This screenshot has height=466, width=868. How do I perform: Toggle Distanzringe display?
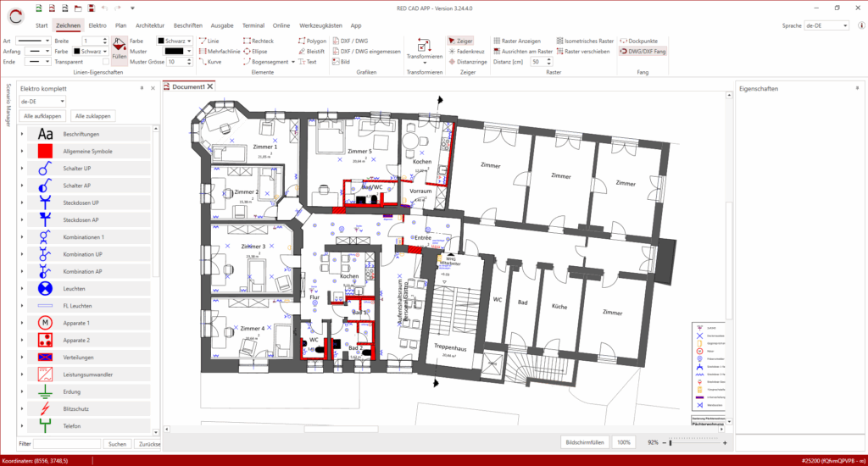pos(467,62)
